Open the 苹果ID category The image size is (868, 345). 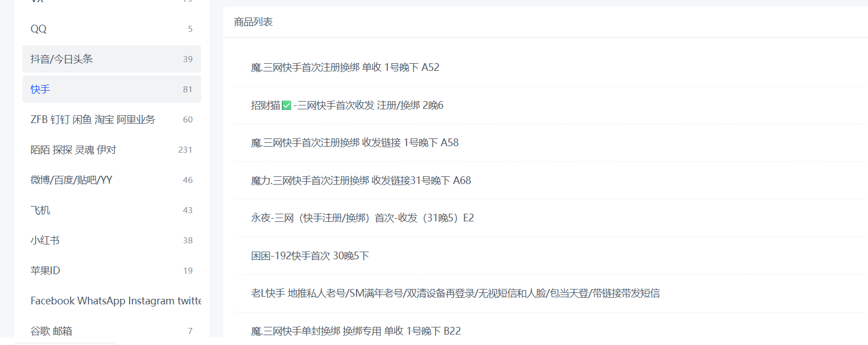pos(112,270)
